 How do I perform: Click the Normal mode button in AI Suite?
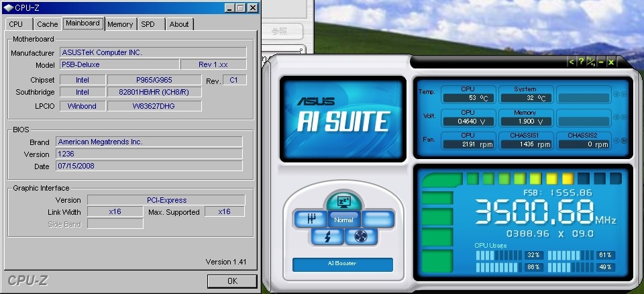click(343, 219)
